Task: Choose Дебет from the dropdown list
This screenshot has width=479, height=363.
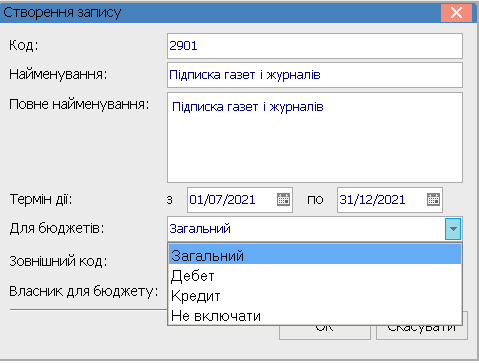Action: tap(315, 276)
